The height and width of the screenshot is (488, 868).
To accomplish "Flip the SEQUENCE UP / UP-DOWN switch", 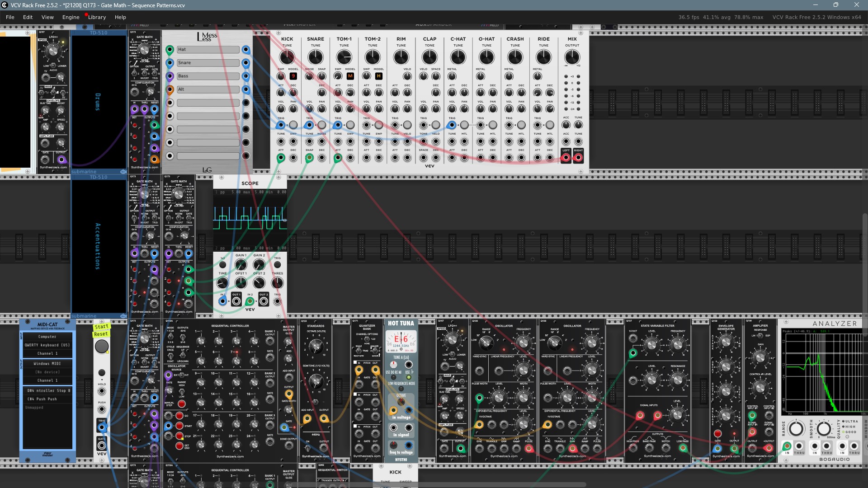I will tap(182, 355).
